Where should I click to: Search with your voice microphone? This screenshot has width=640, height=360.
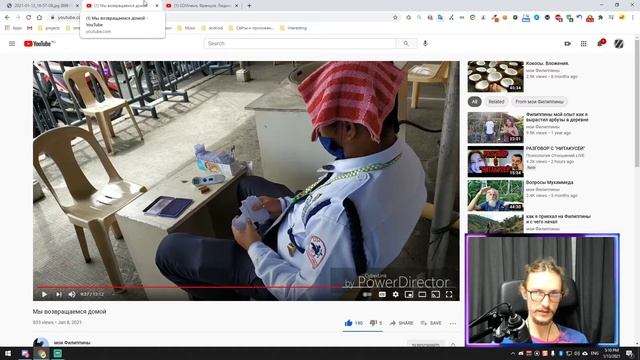[x=425, y=43]
